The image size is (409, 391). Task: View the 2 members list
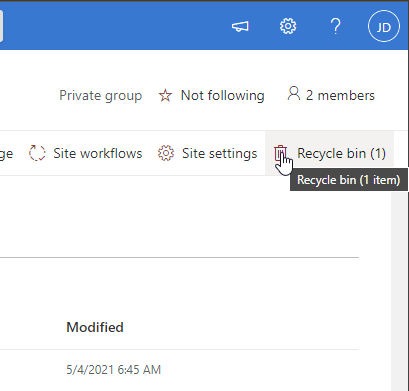(x=340, y=95)
